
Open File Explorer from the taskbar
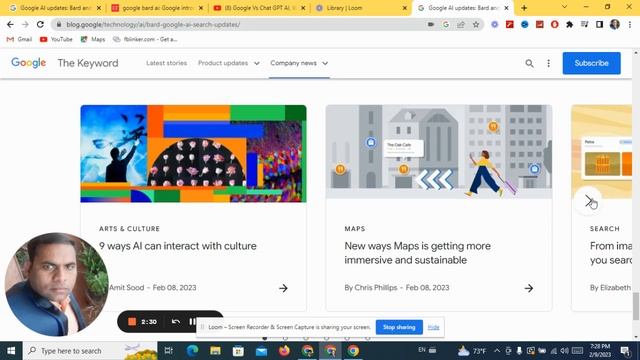pyautogui.click(x=215, y=351)
